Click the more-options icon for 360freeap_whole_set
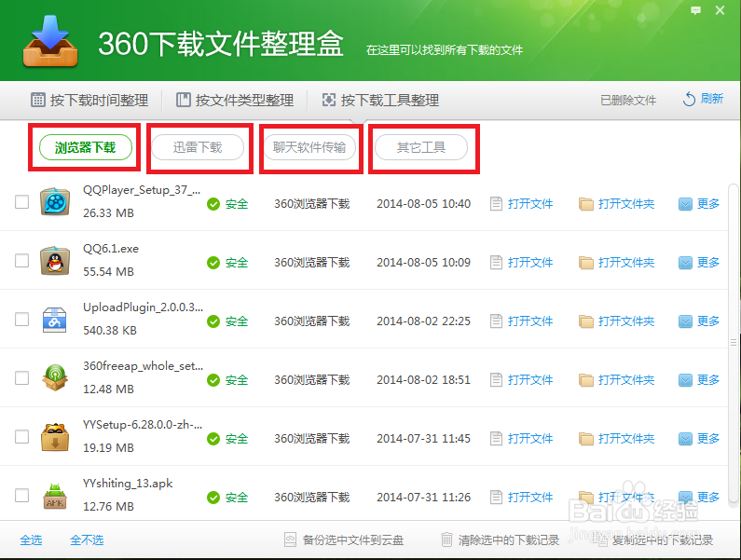741x560 pixels. click(685, 380)
